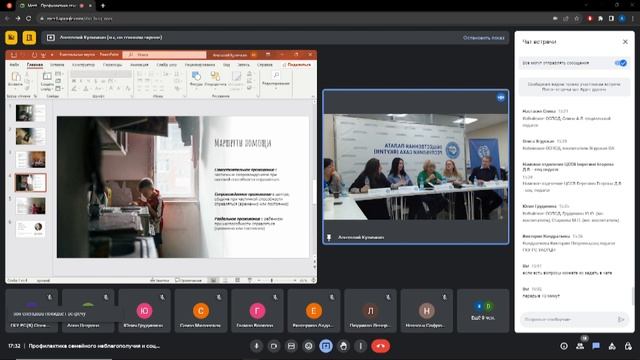
Task: Open a new browser tab with plus
Action: tap(103, 6)
